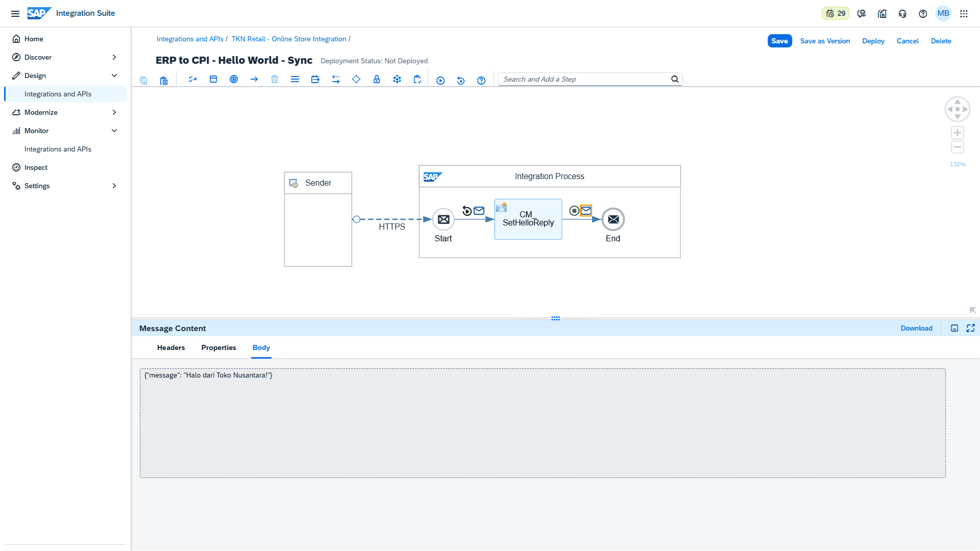This screenshot has width=980, height=551.
Task: Click the cube cluster toolbar icon
Action: (397, 79)
